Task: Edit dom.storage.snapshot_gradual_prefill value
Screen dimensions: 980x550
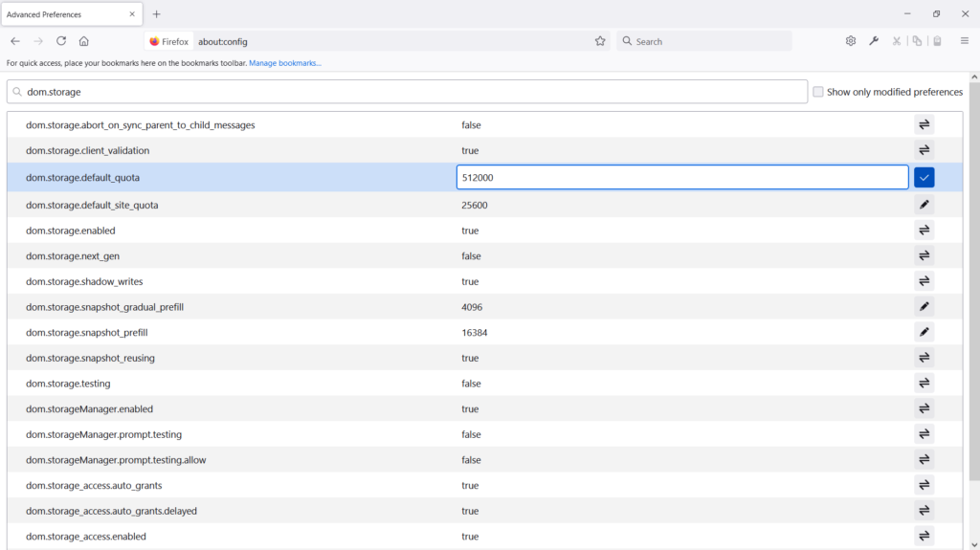Action: point(924,307)
